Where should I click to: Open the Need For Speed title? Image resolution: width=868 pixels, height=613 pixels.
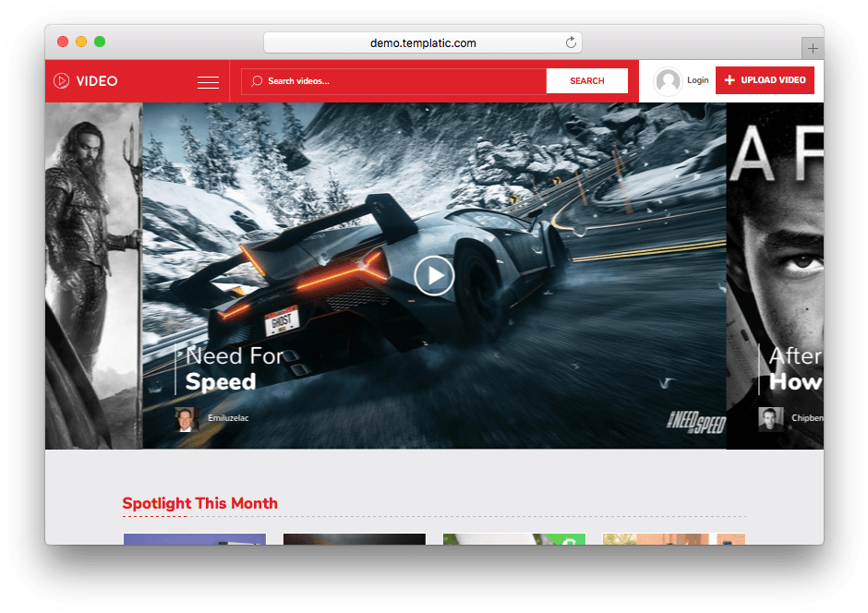[x=235, y=368]
